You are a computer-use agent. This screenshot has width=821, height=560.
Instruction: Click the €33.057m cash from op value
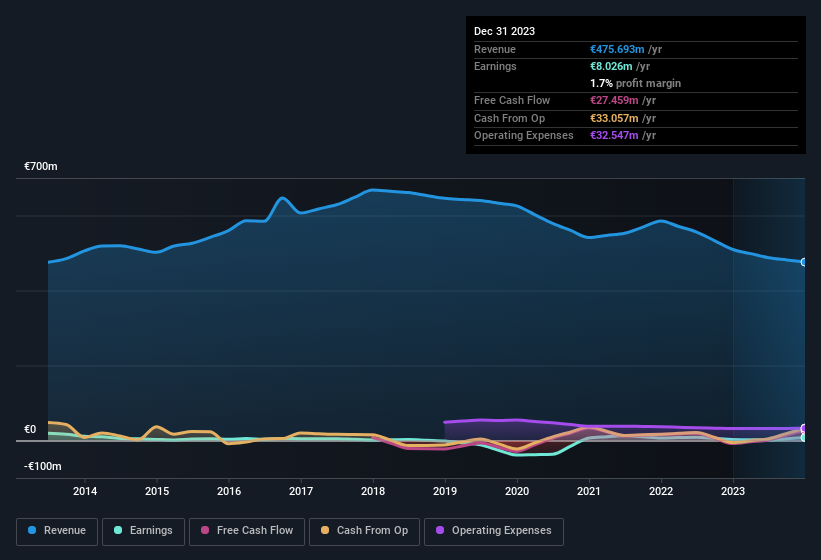[x=614, y=118]
